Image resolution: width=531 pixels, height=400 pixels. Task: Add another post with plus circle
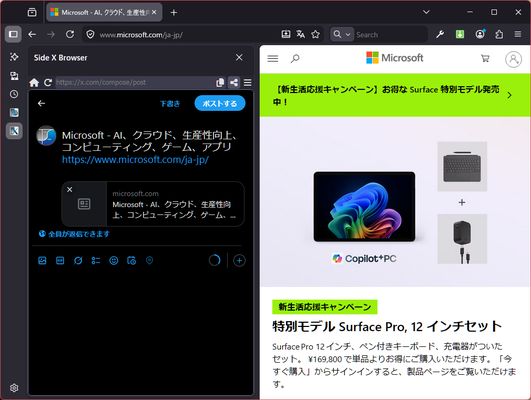tap(239, 260)
